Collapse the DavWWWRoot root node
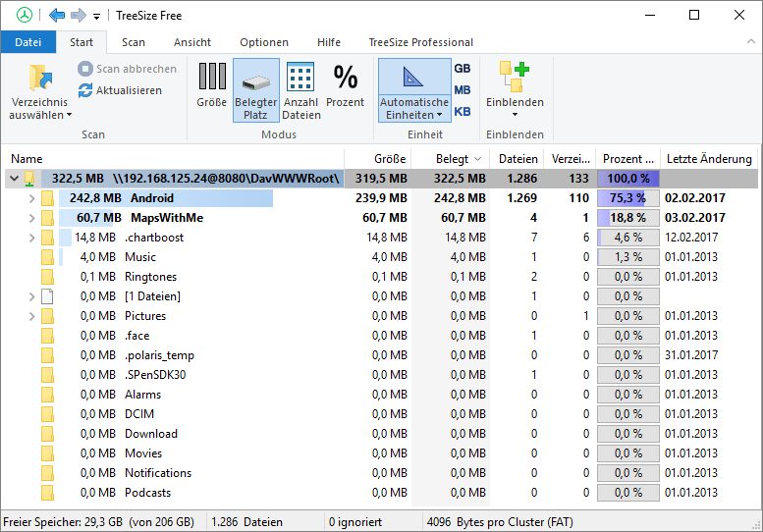The height and width of the screenshot is (532, 763). (15, 179)
